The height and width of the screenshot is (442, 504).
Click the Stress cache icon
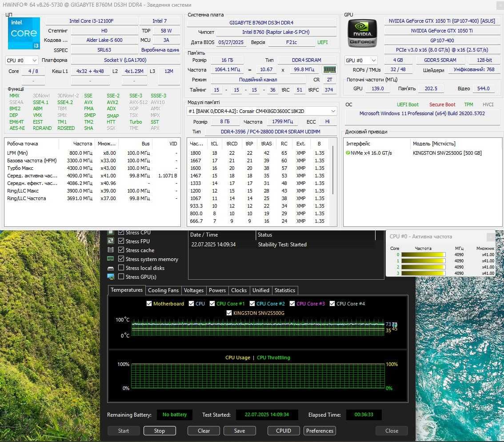coord(111,250)
